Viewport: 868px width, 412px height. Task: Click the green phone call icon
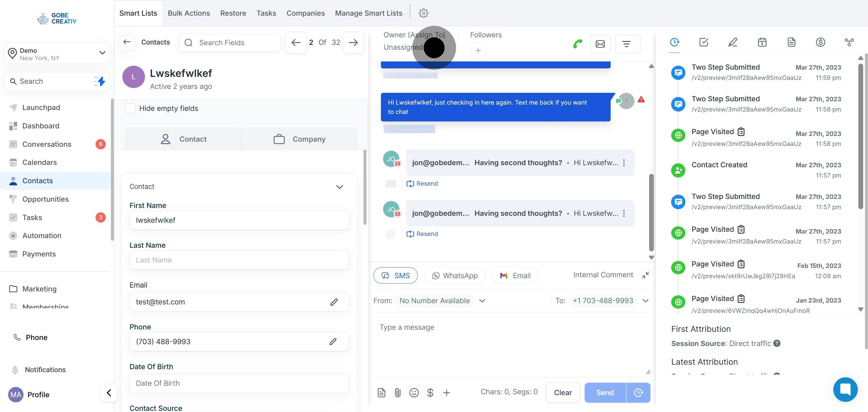[x=577, y=44]
